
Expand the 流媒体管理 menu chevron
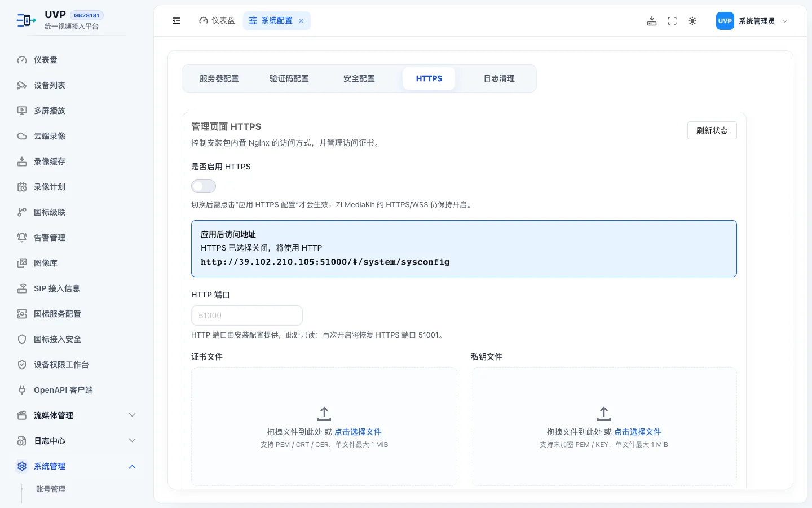click(x=132, y=415)
